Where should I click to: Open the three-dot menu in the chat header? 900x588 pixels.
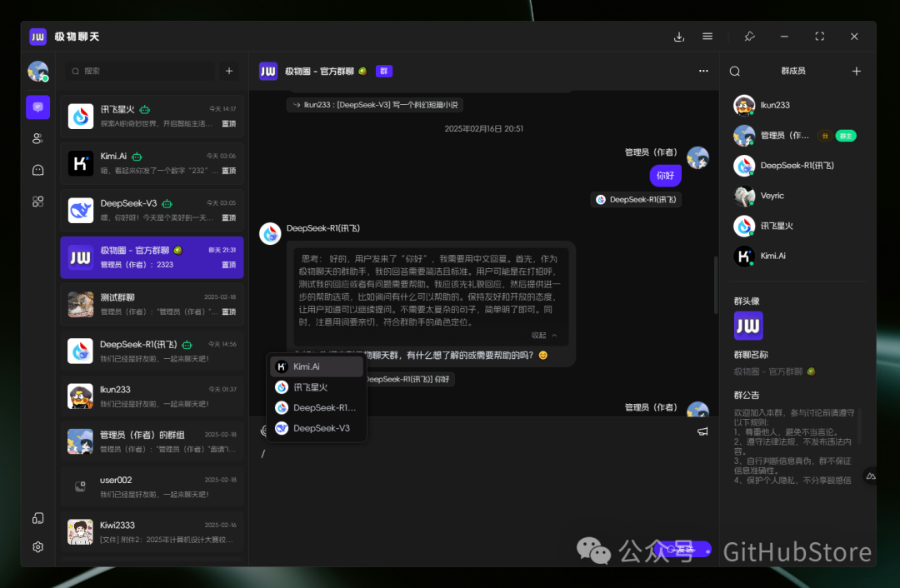coord(703,71)
